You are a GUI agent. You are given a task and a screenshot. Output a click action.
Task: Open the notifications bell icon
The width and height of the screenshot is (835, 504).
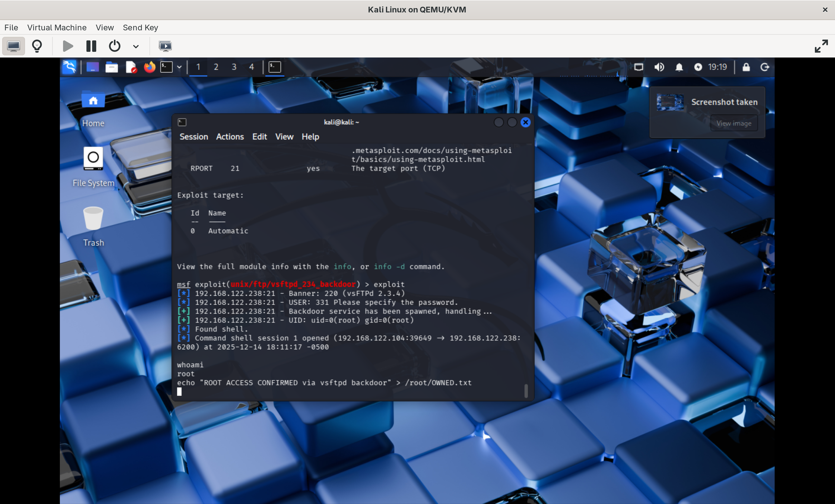[679, 67]
